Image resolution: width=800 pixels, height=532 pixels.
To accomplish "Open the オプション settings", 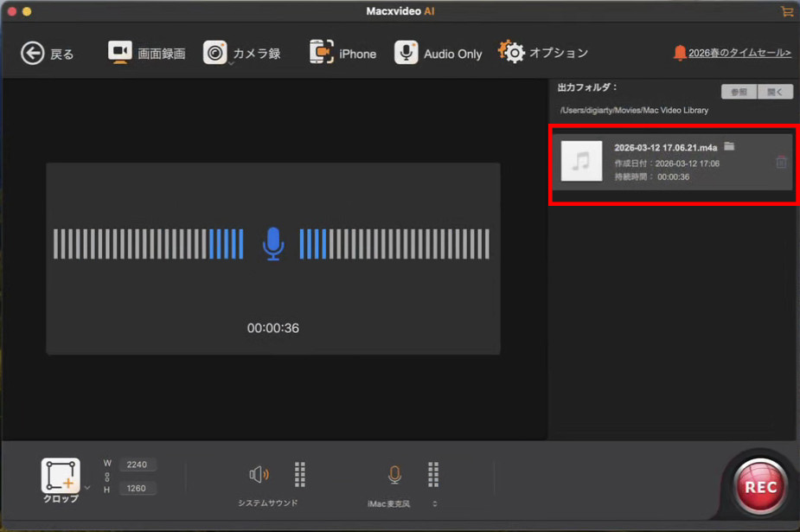I will 543,52.
